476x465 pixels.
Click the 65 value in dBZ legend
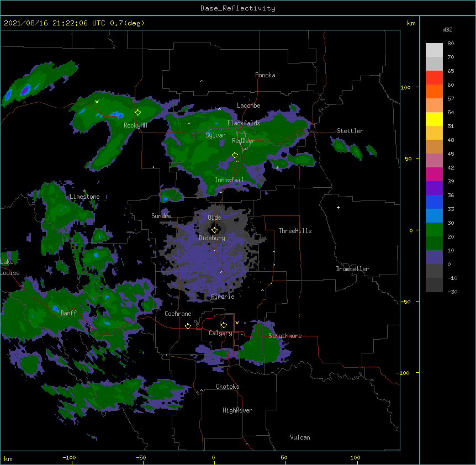coord(451,71)
